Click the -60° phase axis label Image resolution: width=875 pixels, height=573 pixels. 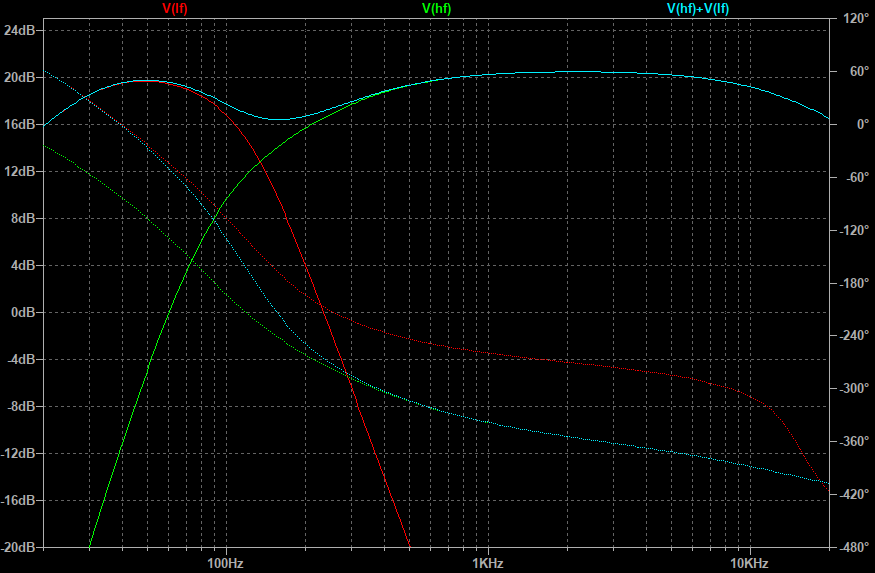[857, 177]
